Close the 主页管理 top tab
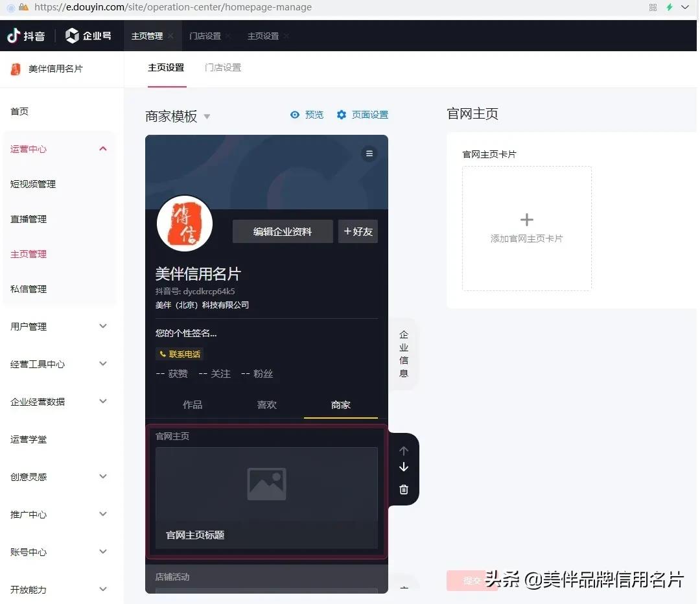 point(170,36)
